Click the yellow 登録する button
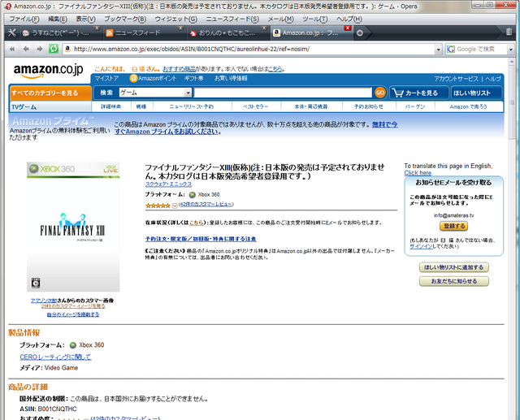This screenshot has height=420, width=520. click(453, 226)
